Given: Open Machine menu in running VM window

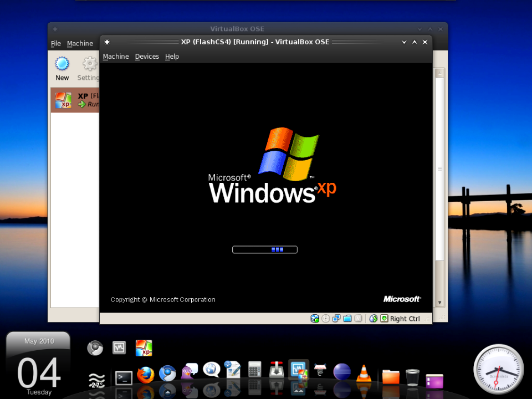Looking at the screenshot, I should click(116, 57).
